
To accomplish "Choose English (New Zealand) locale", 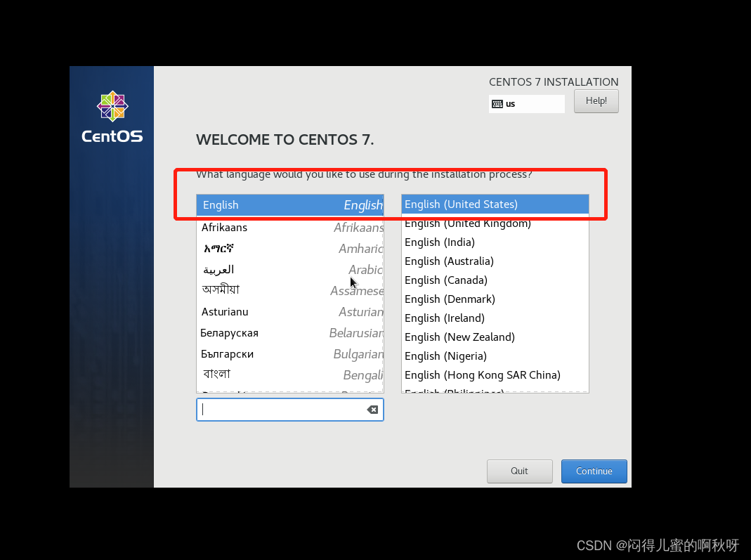I will [x=495, y=337].
